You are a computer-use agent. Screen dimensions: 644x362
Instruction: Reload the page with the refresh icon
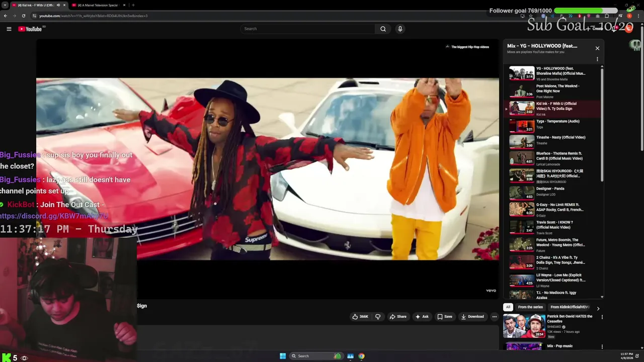click(23, 16)
